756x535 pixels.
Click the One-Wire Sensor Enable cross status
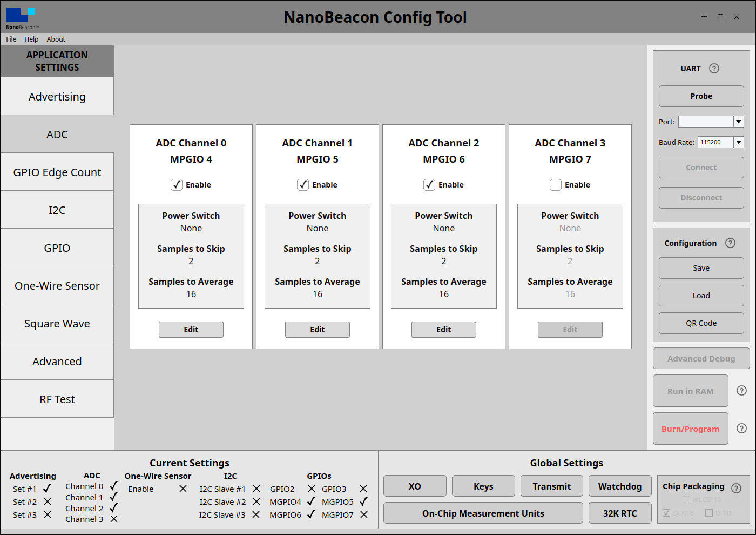(183, 489)
